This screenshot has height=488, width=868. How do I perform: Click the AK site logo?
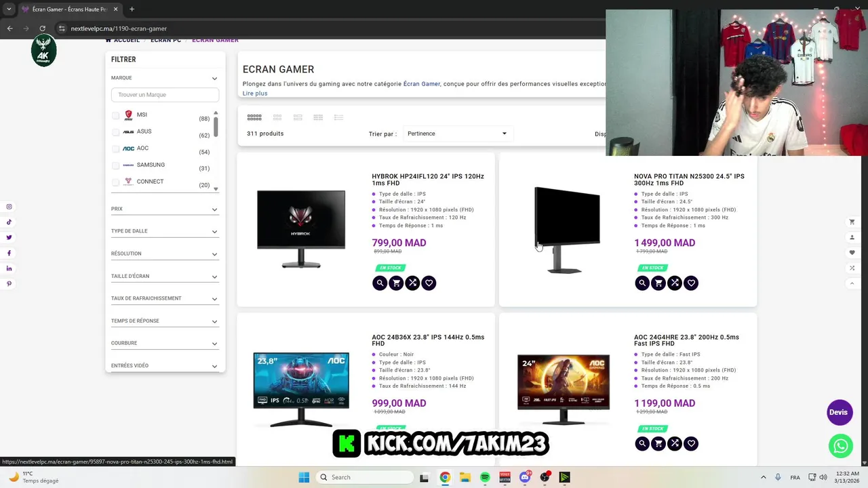pyautogui.click(x=44, y=51)
